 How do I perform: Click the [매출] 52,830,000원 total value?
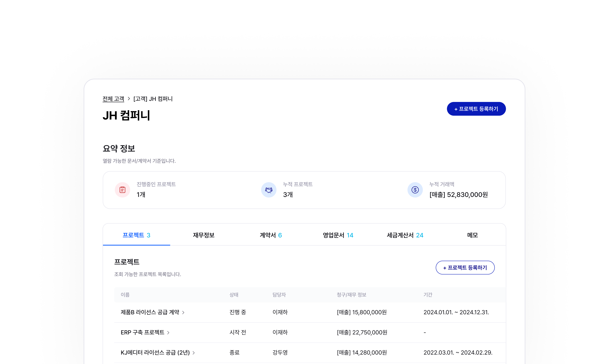[458, 195]
